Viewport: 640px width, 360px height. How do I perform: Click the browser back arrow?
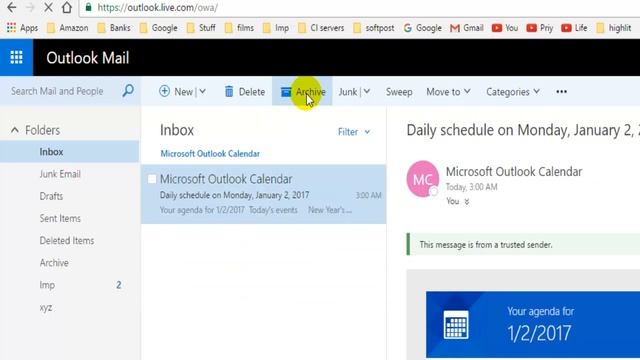pos(11,7)
